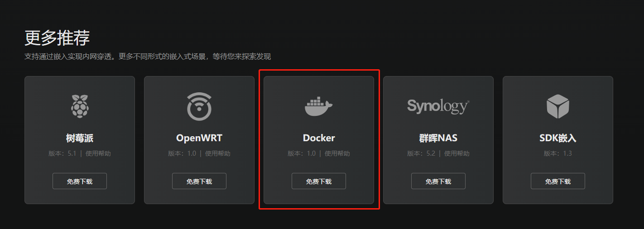Select the 树莓派 card title
644x229 pixels.
[80, 138]
